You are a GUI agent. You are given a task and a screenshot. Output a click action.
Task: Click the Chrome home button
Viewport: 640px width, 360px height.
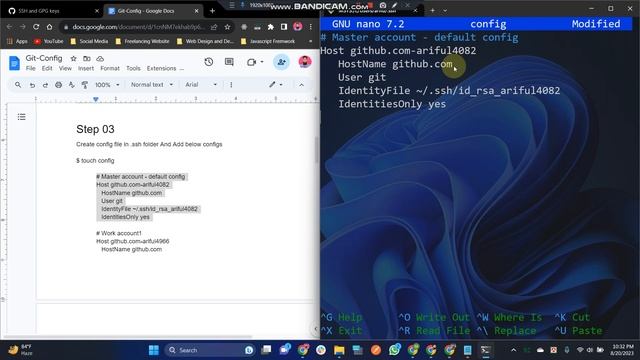49,27
